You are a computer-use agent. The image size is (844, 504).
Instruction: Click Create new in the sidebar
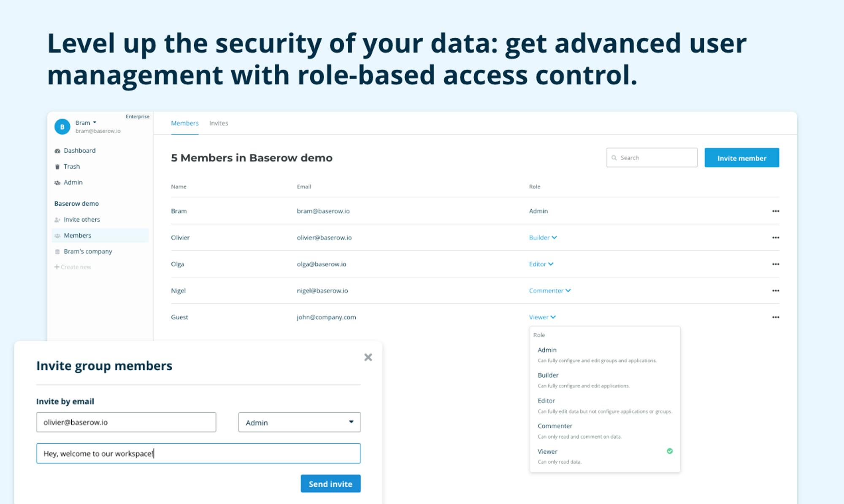pyautogui.click(x=73, y=267)
